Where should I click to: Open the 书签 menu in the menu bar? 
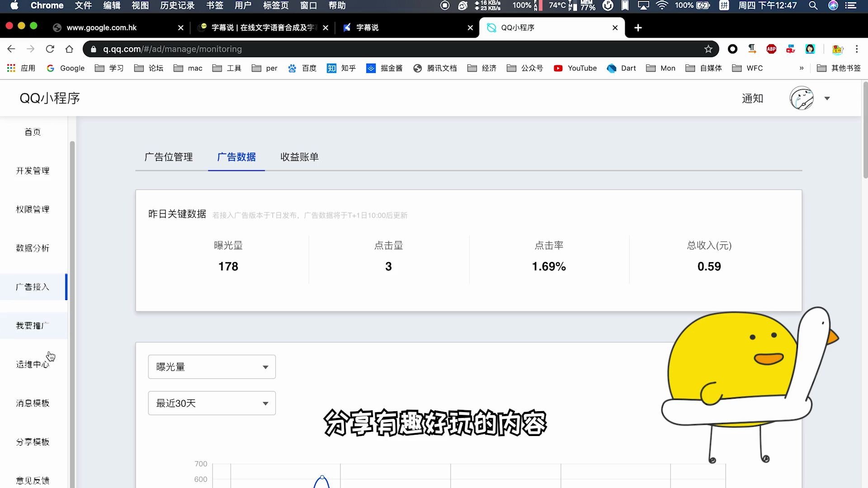coord(215,5)
